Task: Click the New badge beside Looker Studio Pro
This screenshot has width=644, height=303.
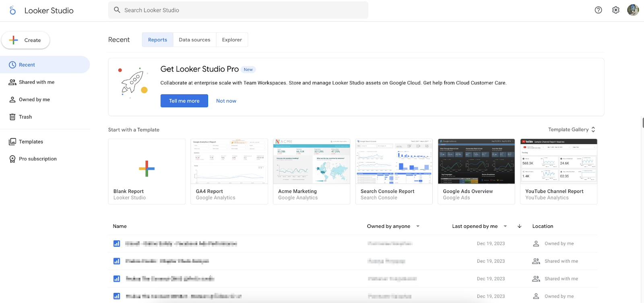Action: coord(248,70)
